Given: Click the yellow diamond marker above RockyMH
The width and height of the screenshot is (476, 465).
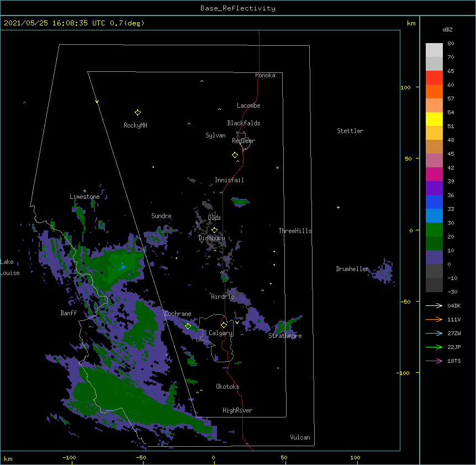Looking at the screenshot, I should pyautogui.click(x=137, y=113).
